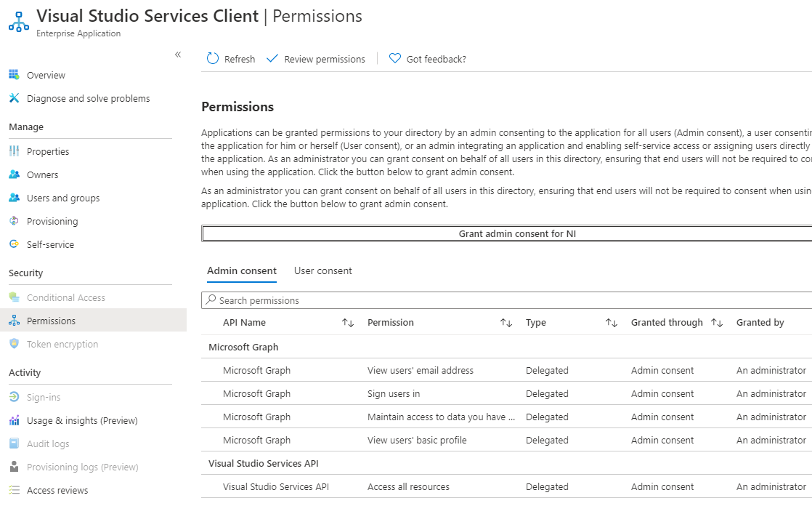Screen dimensions: 812x506
Task: Click the Refresh toolbar label
Action: click(239, 59)
